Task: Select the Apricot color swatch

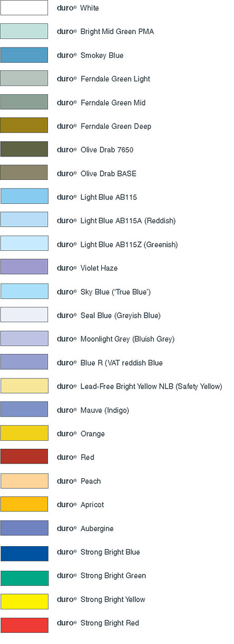Action: point(24,504)
